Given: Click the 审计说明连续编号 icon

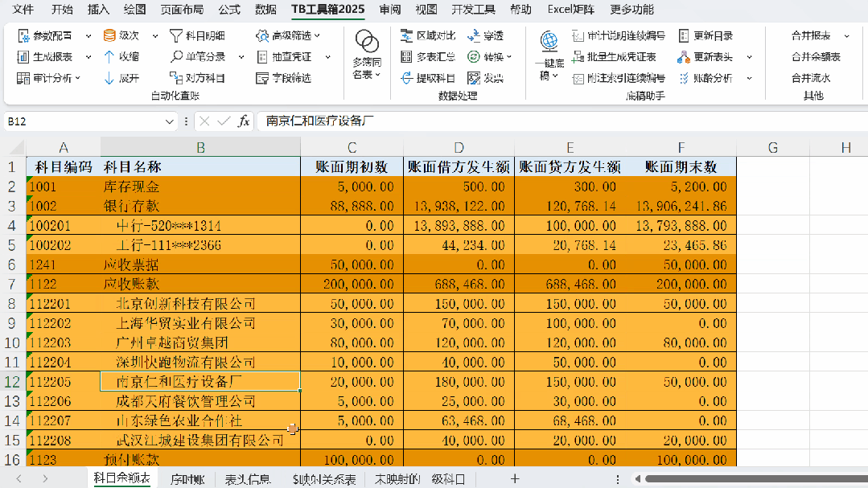Looking at the screenshot, I should tap(578, 36).
